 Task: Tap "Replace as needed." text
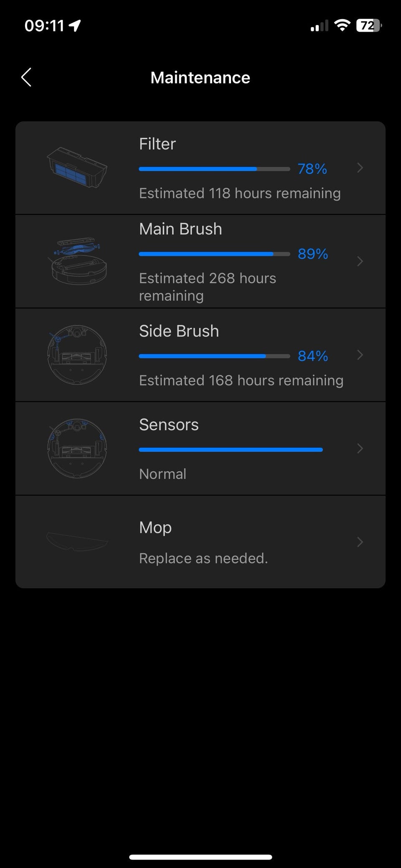(x=203, y=558)
